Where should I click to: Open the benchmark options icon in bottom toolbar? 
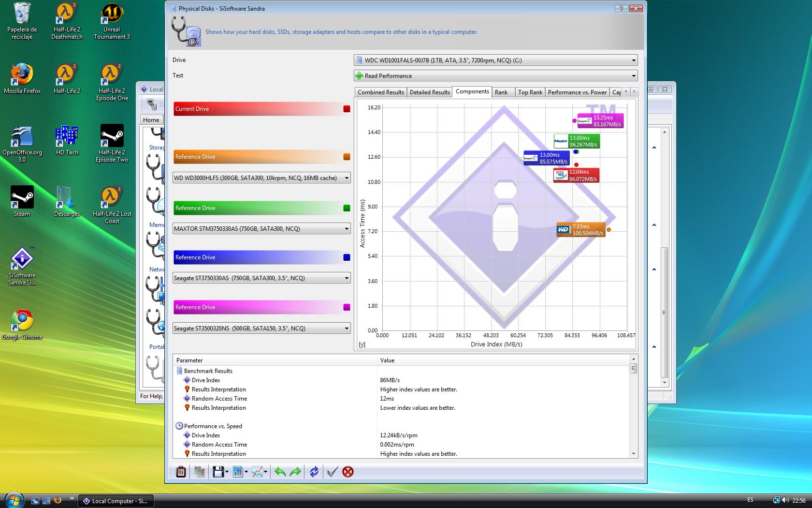[181, 472]
